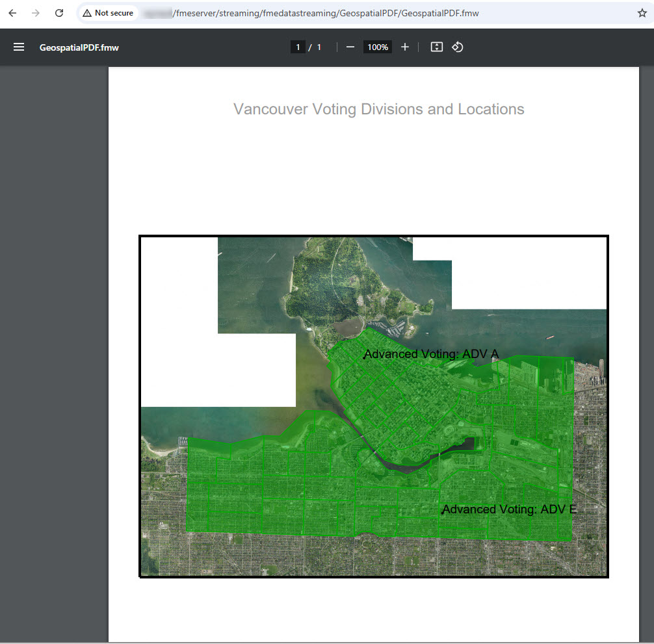Open the PDF sidebar menu
654x644 pixels.
[x=19, y=47]
